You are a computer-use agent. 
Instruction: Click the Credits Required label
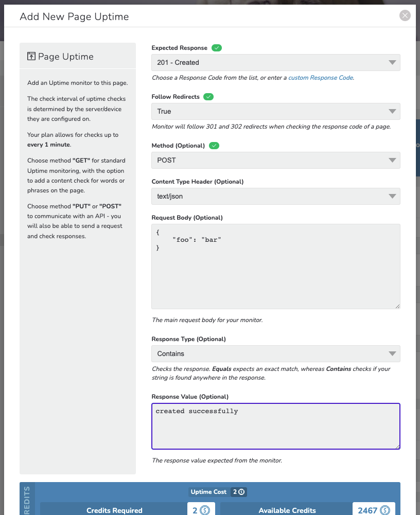pos(114,510)
